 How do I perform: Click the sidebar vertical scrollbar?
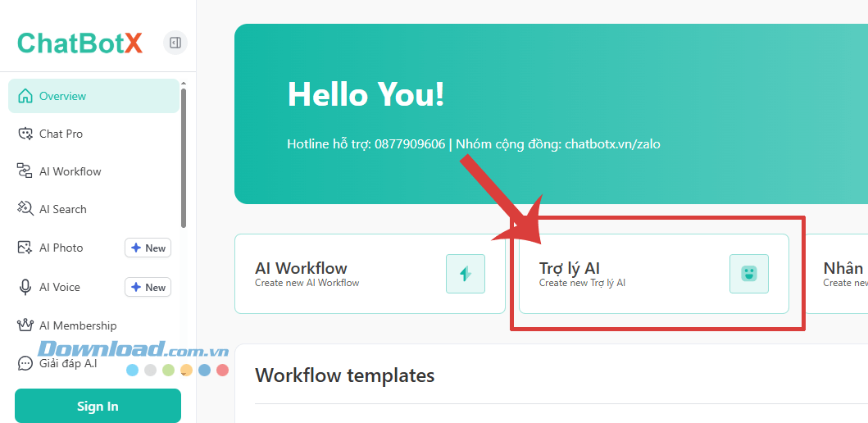(x=184, y=156)
